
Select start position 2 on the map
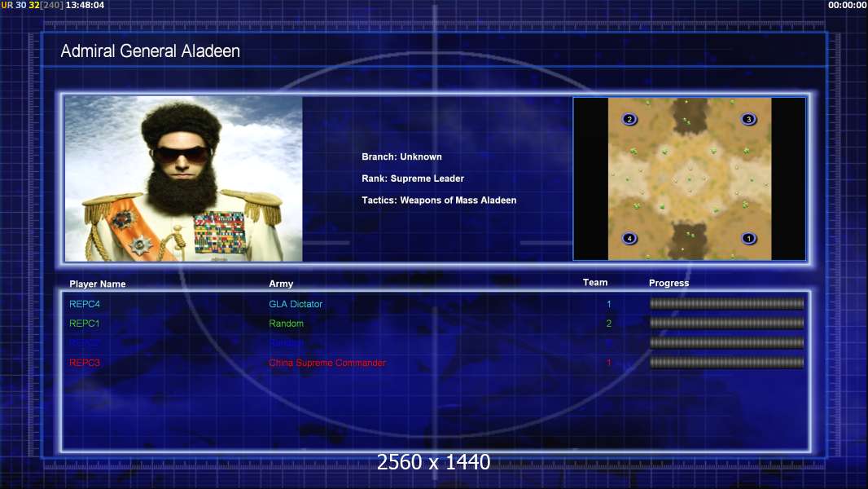pos(629,119)
